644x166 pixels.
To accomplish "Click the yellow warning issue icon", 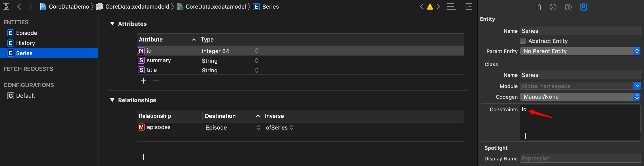I will click(x=430, y=7).
